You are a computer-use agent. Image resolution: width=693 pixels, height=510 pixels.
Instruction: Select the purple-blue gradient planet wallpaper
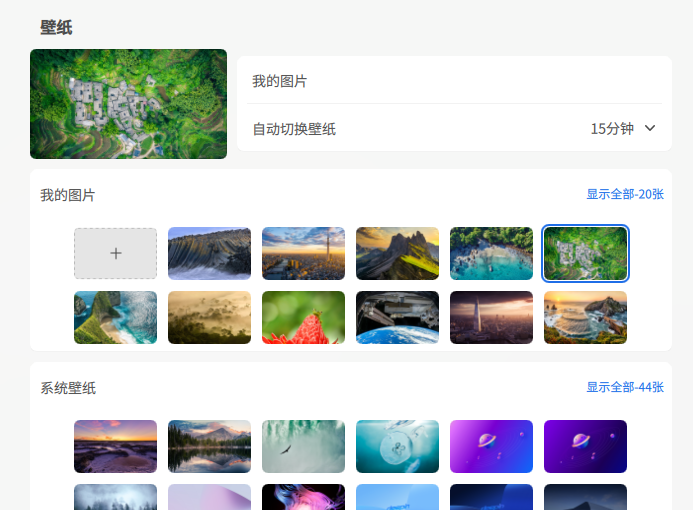click(x=491, y=446)
